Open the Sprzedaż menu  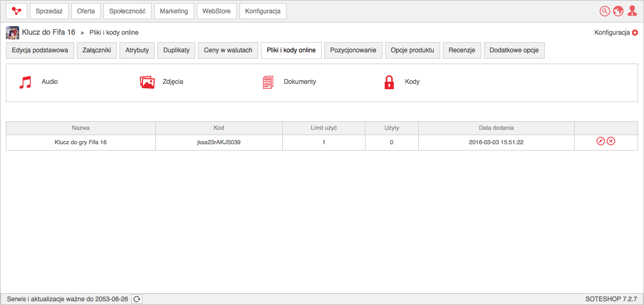[x=49, y=11]
